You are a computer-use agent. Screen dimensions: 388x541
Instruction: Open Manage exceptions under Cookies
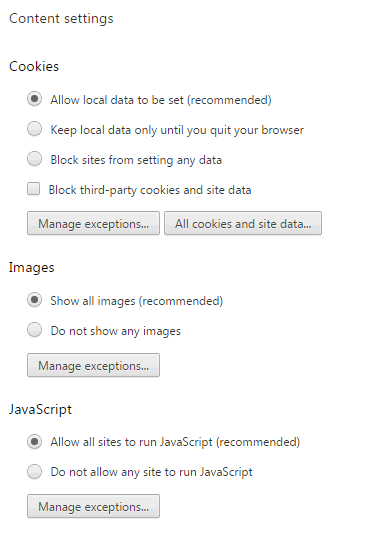coord(93,223)
